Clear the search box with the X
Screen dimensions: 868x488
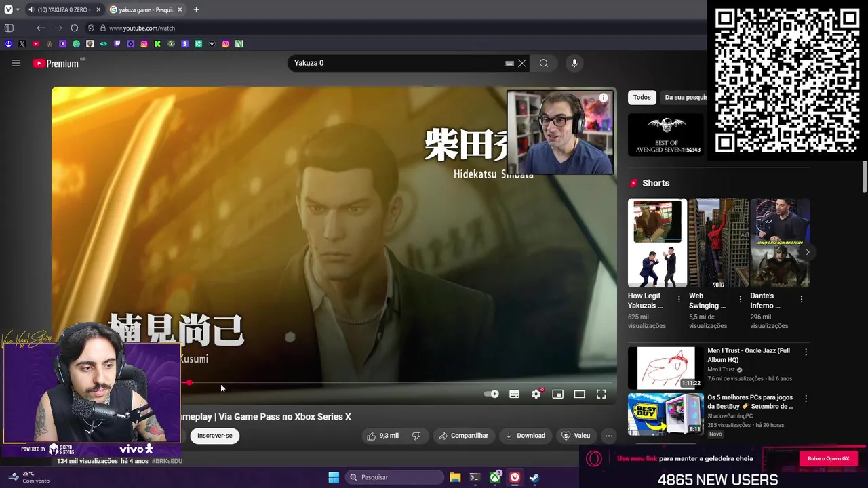tap(522, 63)
